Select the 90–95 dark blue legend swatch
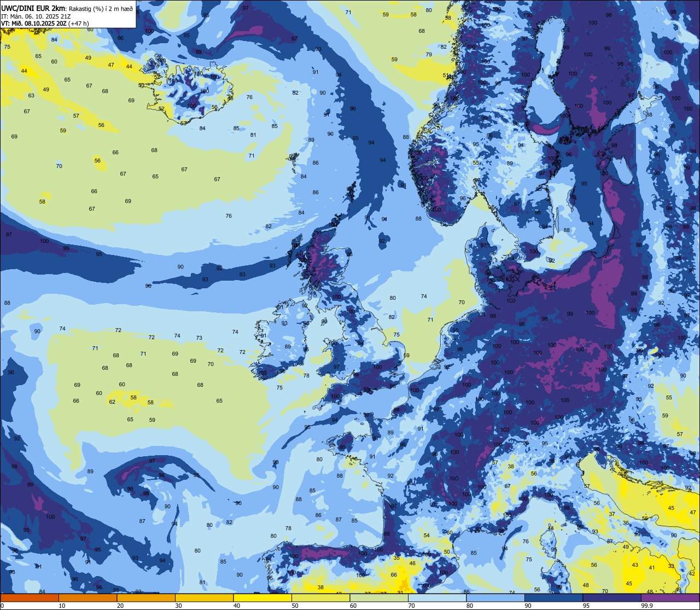The width and height of the screenshot is (700, 610). (x=553, y=597)
